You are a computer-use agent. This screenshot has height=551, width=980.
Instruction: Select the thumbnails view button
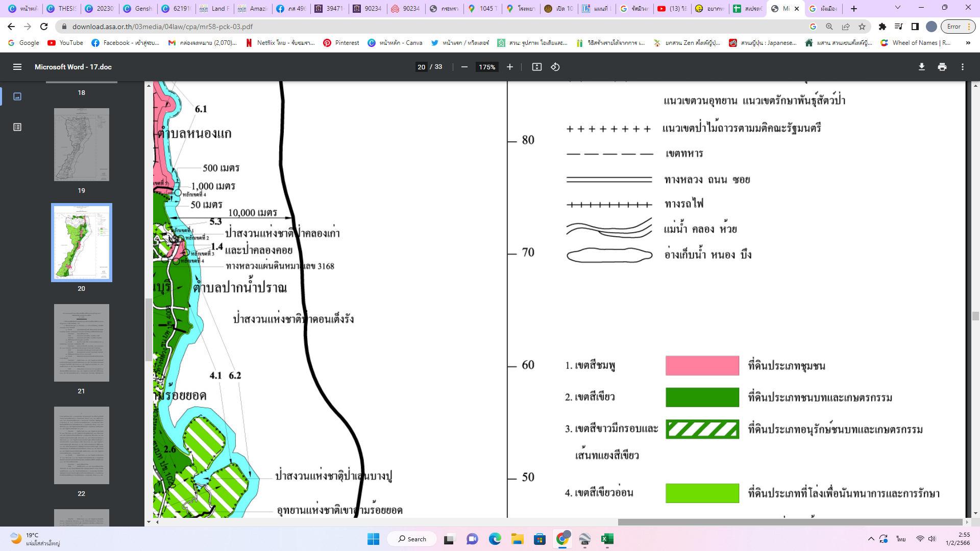coord(17,96)
